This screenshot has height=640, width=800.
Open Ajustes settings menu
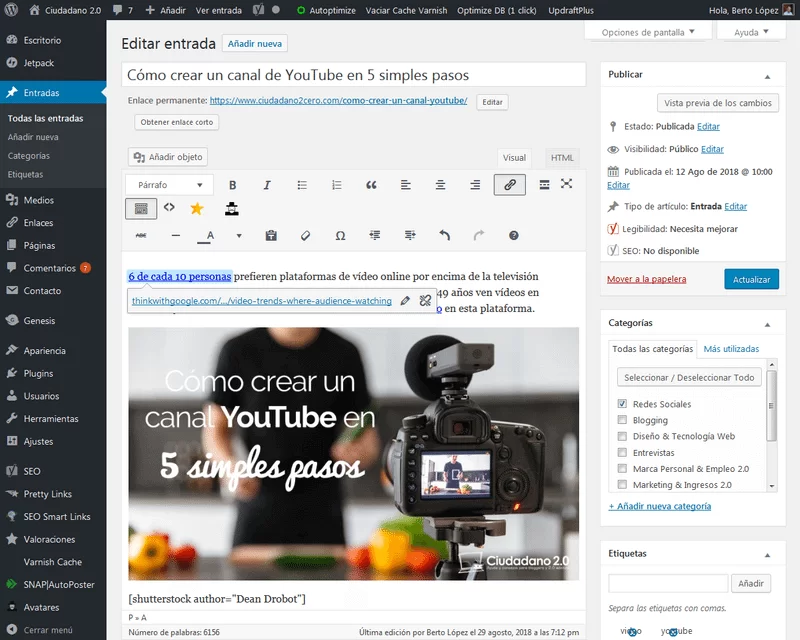click(x=38, y=441)
